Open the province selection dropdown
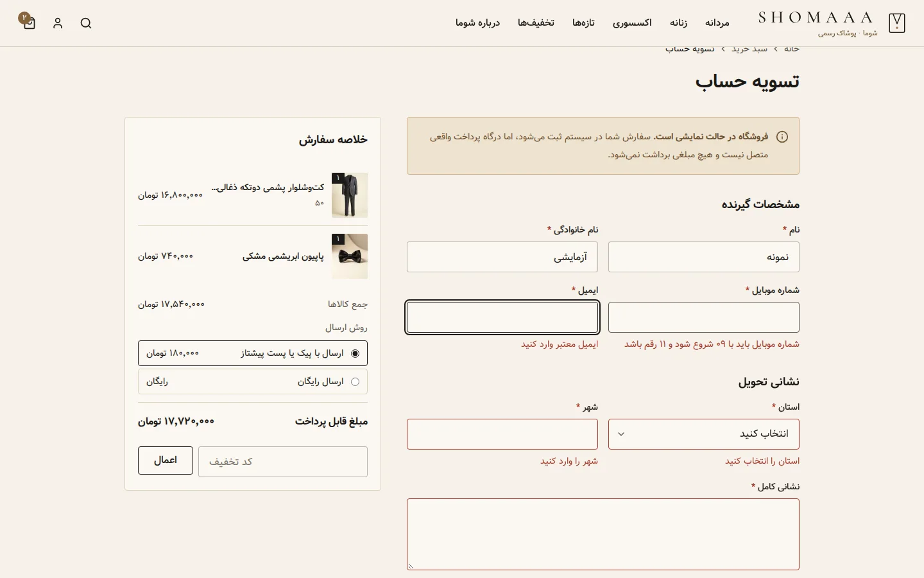 704,434
